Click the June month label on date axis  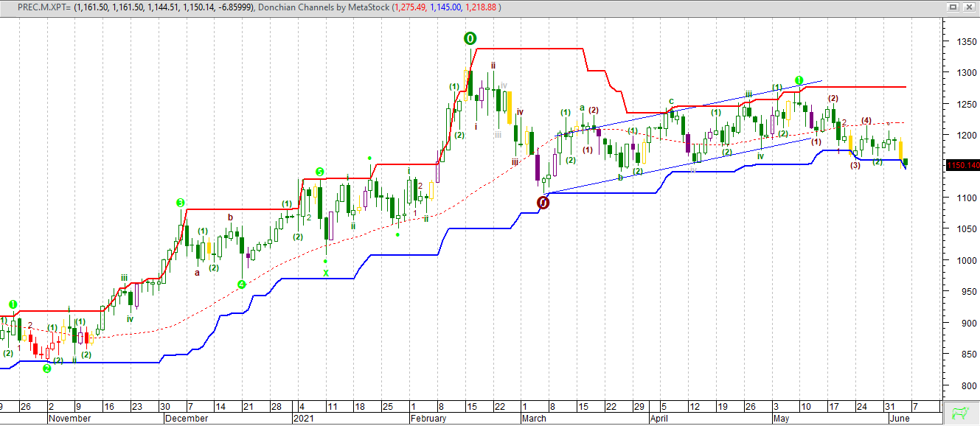pyautogui.click(x=899, y=419)
